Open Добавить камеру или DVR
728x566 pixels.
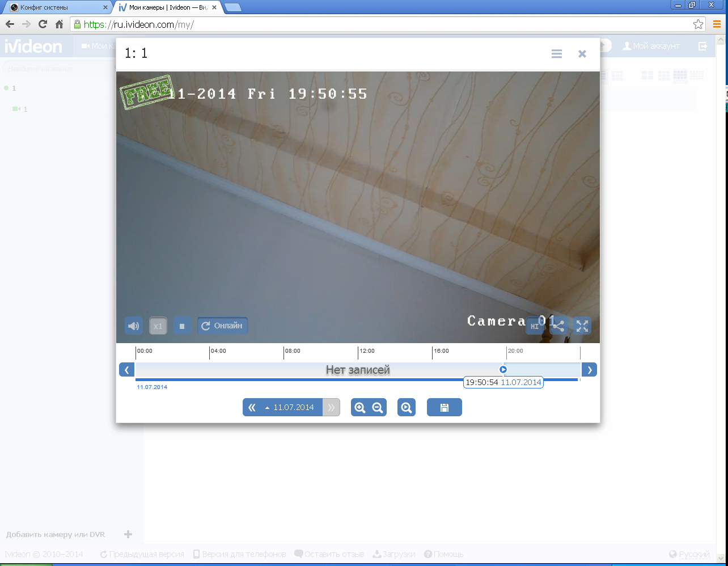[56, 534]
